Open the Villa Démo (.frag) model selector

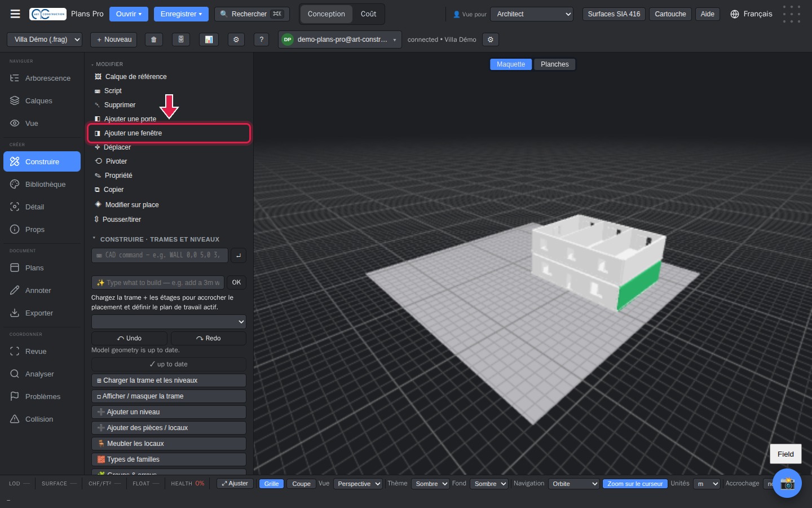click(x=45, y=40)
